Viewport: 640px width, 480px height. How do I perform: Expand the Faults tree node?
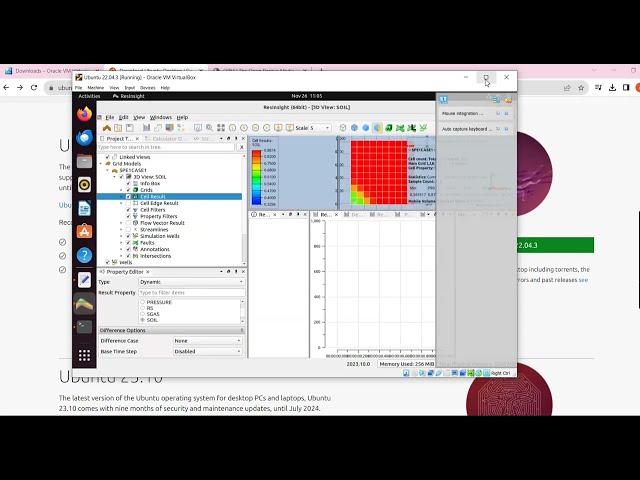(121, 242)
